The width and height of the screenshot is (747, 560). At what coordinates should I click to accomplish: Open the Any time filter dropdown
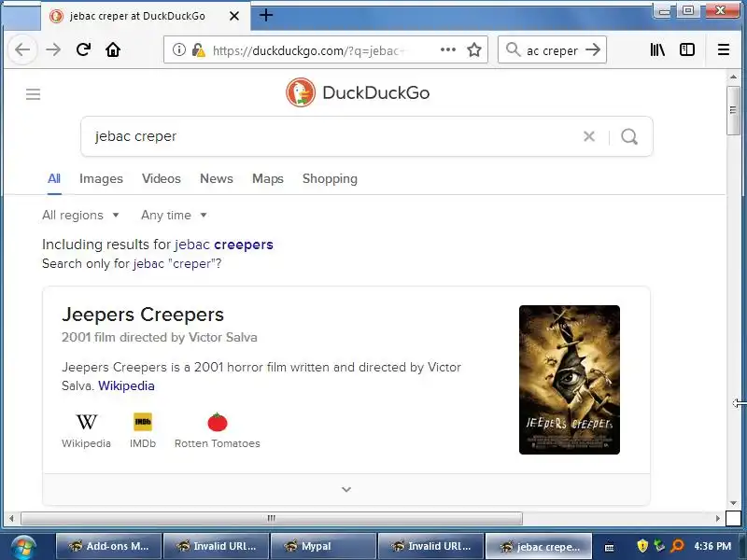coord(174,216)
